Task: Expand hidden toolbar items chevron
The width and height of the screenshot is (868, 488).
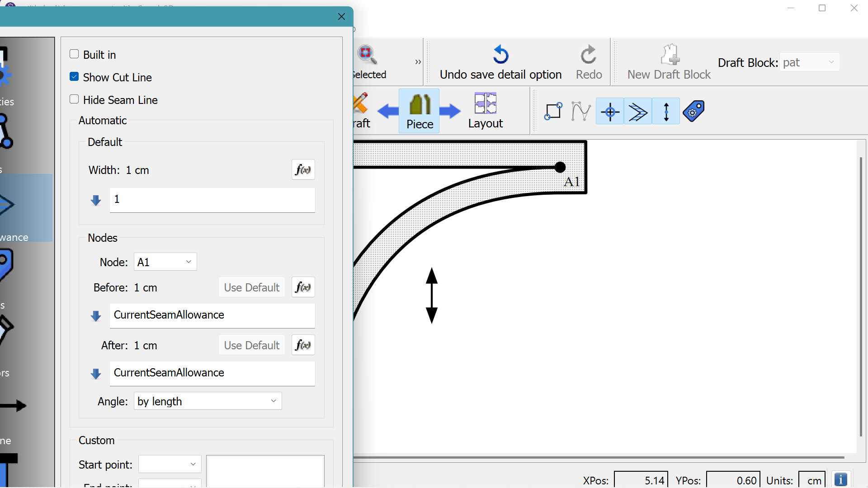Action: click(418, 62)
